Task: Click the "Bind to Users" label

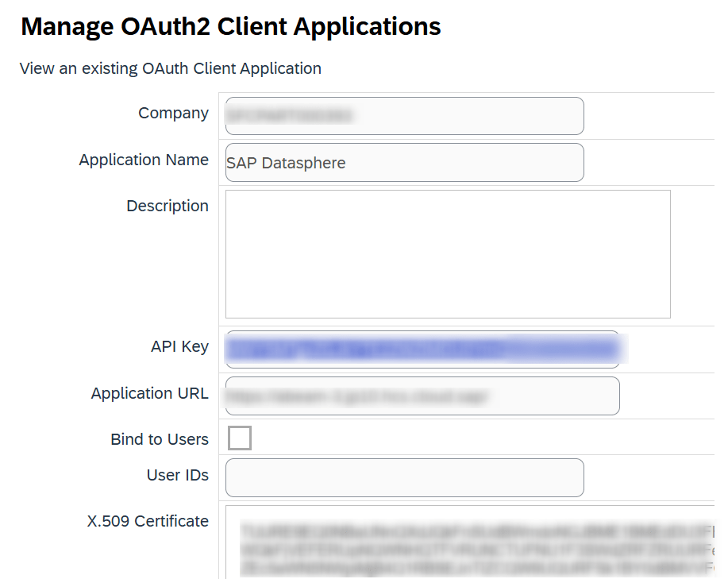Action: (160, 439)
